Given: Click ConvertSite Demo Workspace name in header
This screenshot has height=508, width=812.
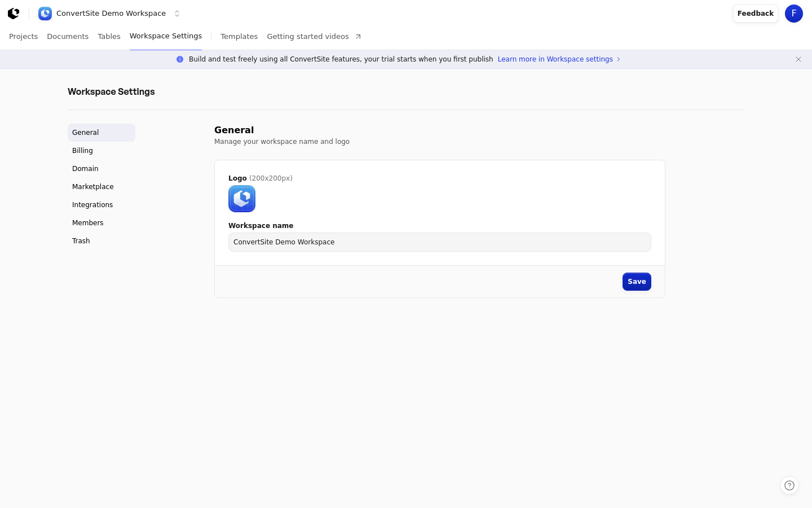Looking at the screenshot, I should coord(111,14).
